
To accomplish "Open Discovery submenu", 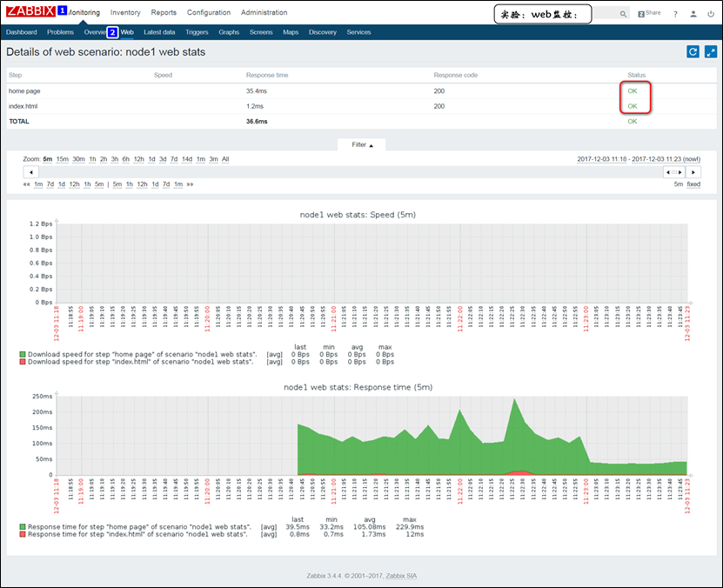I will (322, 32).
